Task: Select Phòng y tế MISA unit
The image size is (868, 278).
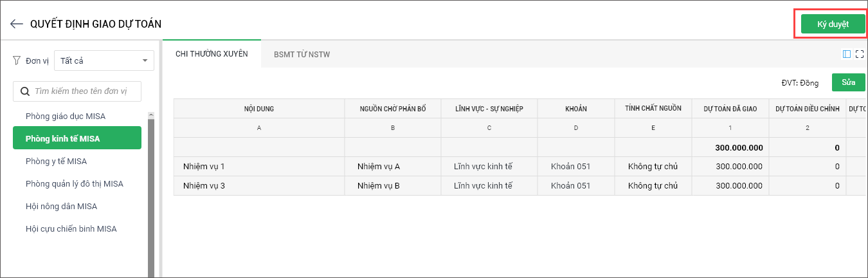Action: click(57, 161)
